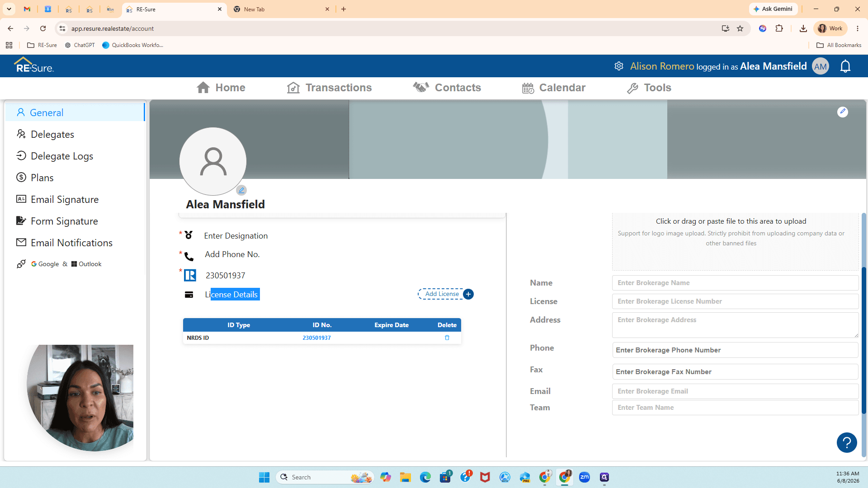The height and width of the screenshot is (488, 868).
Task: Click the 230501937 ID number link in table
Action: [316, 338]
